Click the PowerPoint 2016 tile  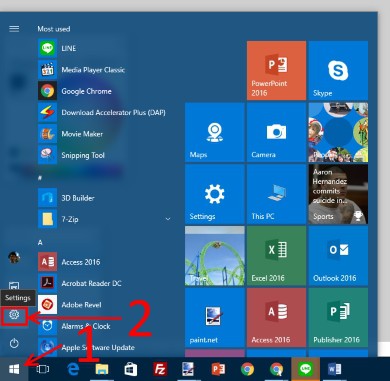coord(276,70)
